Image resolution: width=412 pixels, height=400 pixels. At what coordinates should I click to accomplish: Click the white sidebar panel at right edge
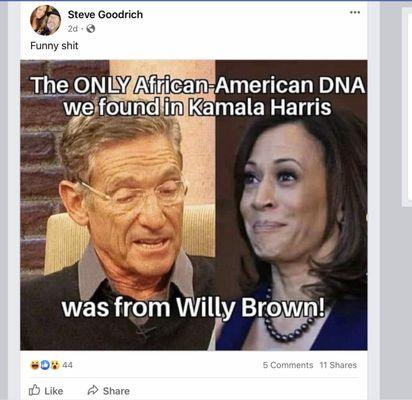407,107
